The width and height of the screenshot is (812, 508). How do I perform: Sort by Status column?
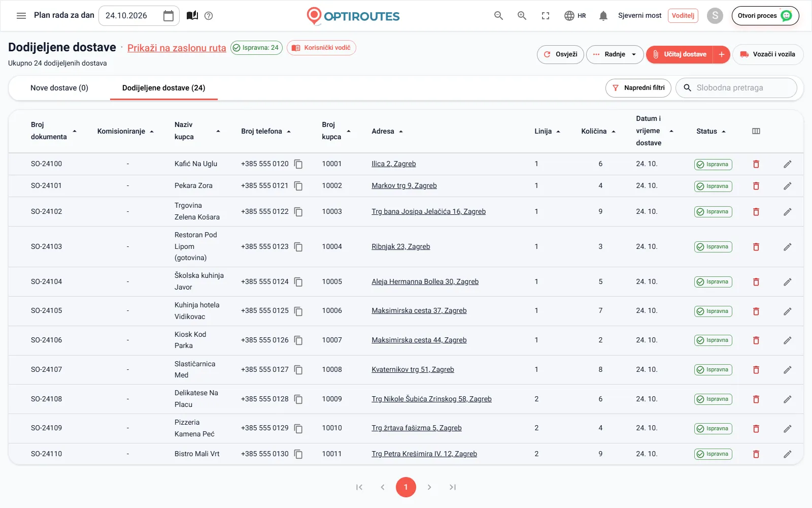(711, 131)
